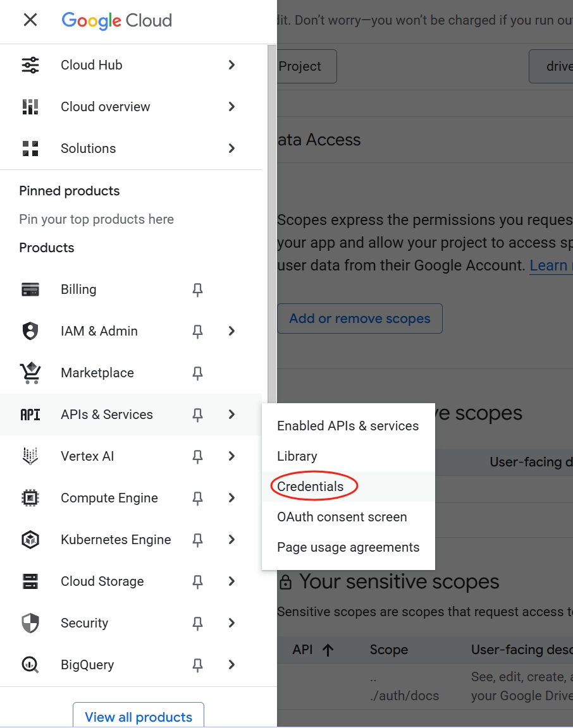Image resolution: width=573 pixels, height=728 pixels.
Task: Pin the Billing product
Action: 197,289
